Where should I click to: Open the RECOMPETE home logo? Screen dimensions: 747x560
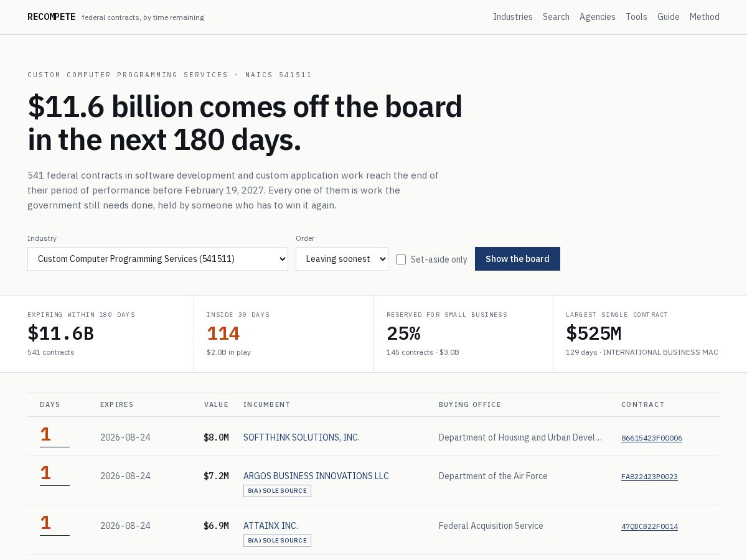tap(52, 17)
